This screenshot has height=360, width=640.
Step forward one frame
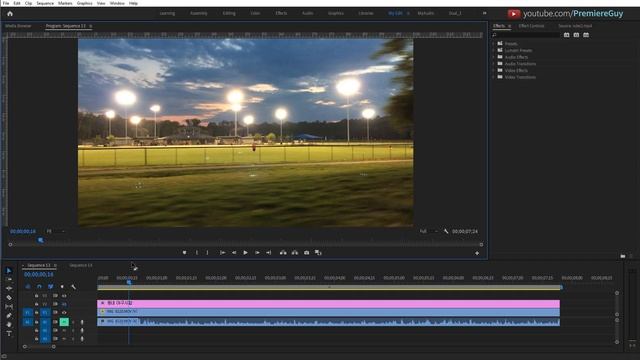pos(257,253)
